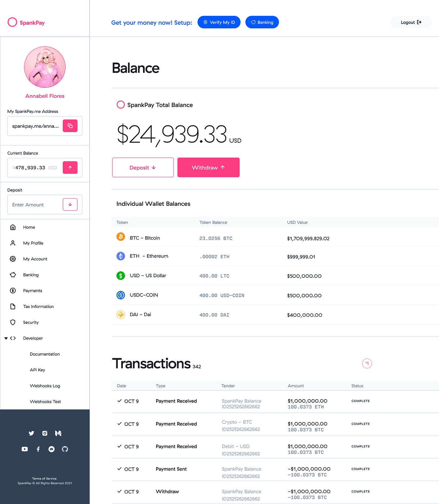Click the '400.00 DAI' token balance
The width and height of the screenshot is (439, 504).
tap(214, 315)
